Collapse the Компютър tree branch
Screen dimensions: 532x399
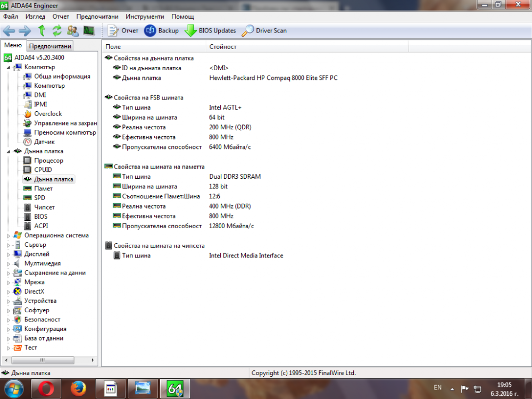tap(9, 68)
